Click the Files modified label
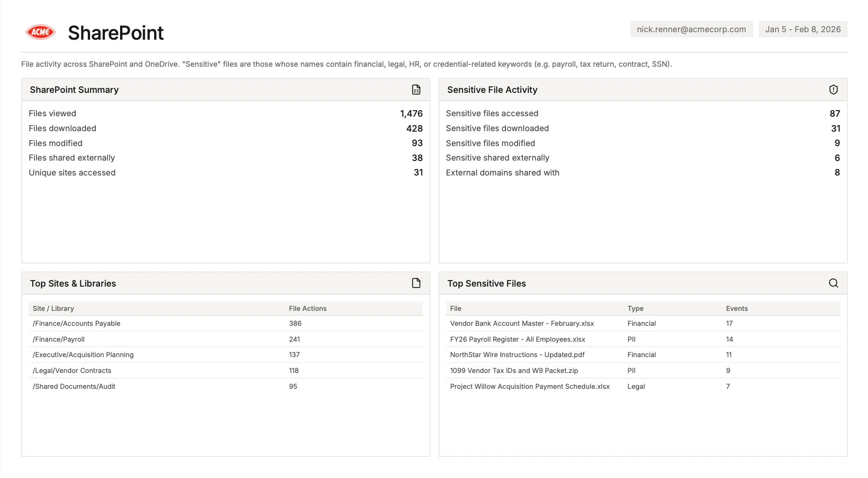The height and width of the screenshot is (478, 868). [x=55, y=143]
